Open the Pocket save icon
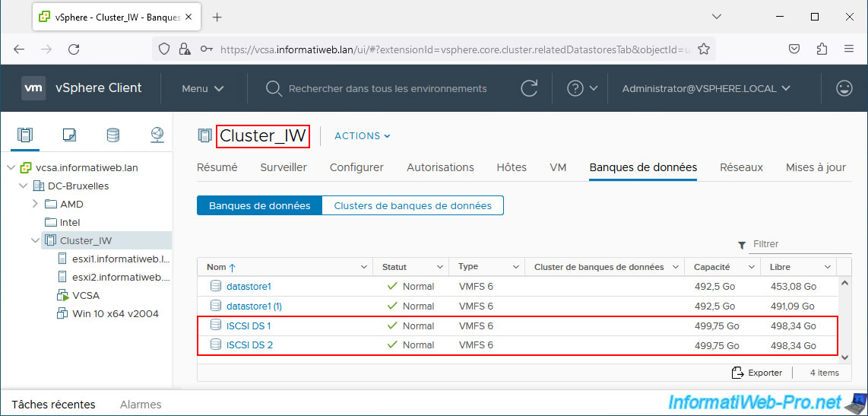The image size is (868, 416). coord(794,49)
